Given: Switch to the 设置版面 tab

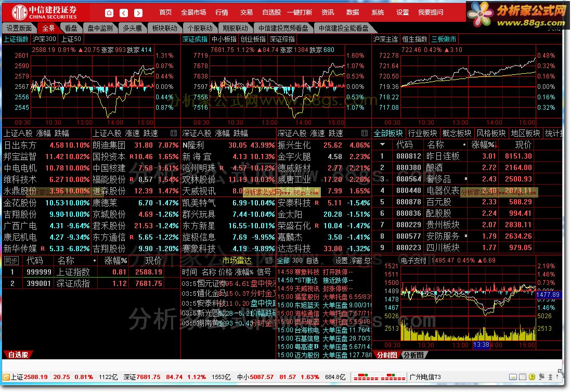Looking at the screenshot, I should coord(19,28).
